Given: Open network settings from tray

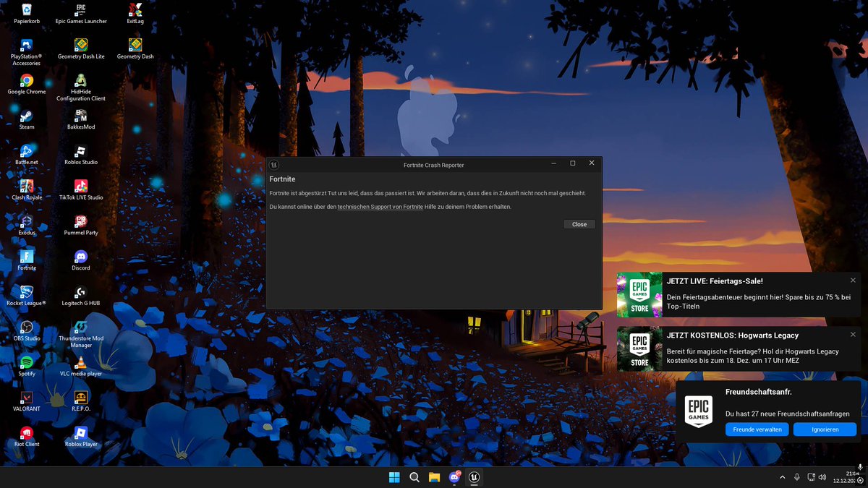Looking at the screenshot, I should [811, 477].
